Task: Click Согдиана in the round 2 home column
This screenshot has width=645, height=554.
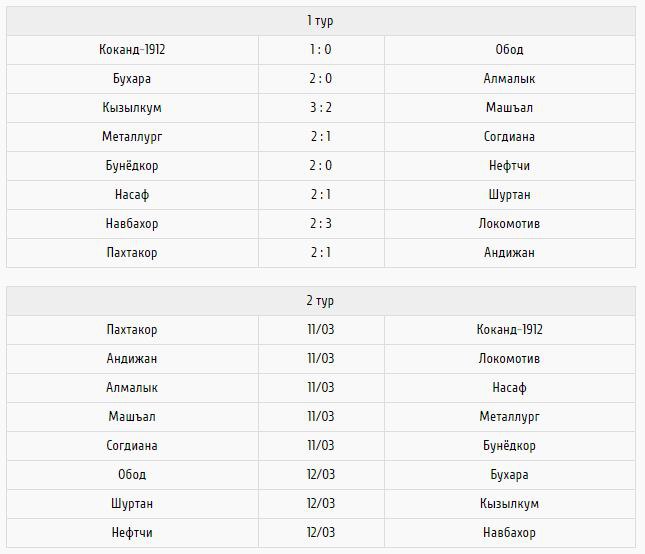Action: 132,446
